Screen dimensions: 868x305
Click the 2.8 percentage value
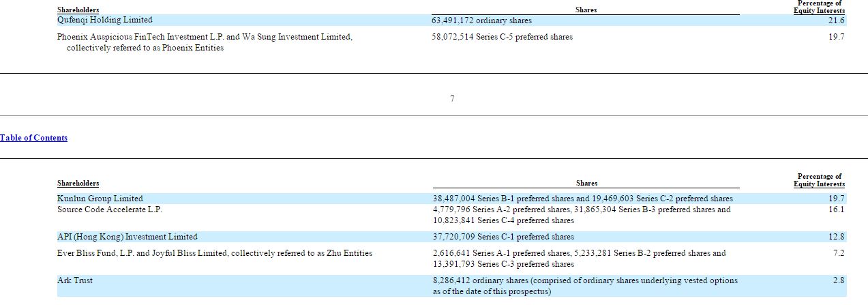pyautogui.click(x=839, y=280)
